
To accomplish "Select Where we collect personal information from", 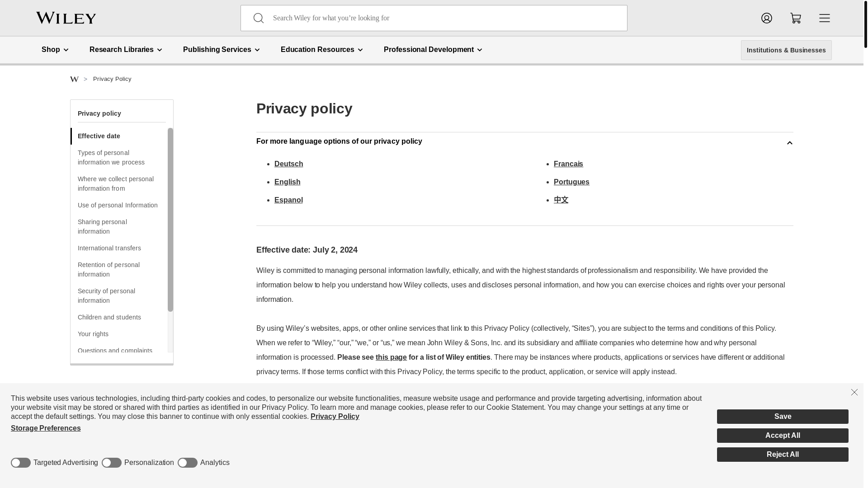I will point(116,183).
